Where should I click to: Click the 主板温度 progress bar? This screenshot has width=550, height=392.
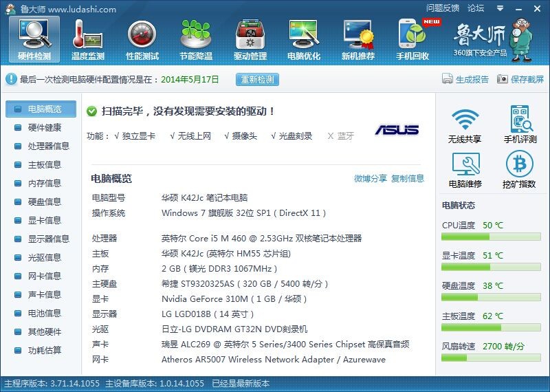(491, 328)
